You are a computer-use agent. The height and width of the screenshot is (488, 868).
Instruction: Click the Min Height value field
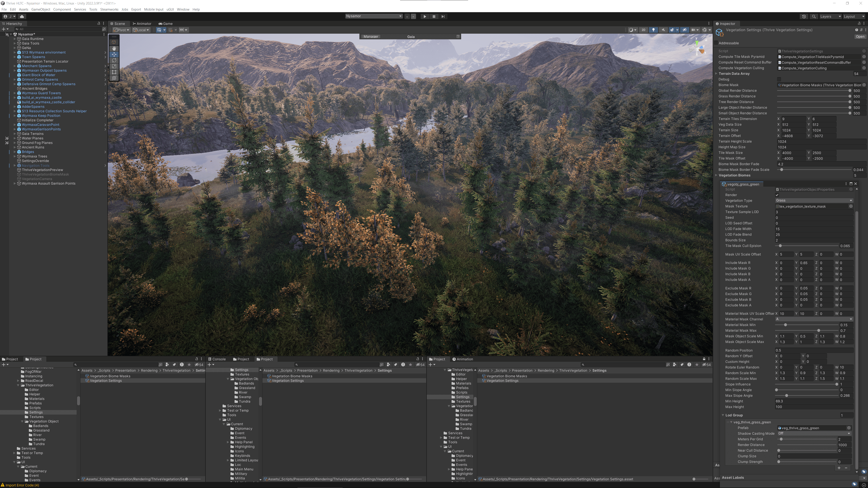(x=814, y=401)
